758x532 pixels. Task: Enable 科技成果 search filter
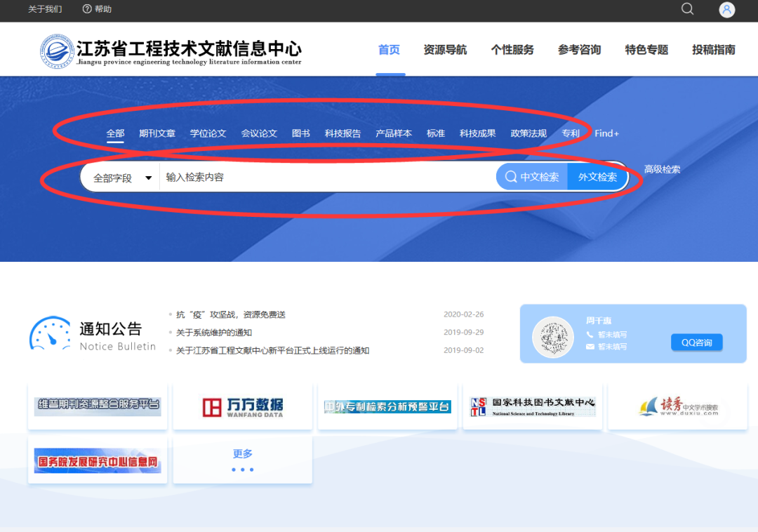[x=477, y=133]
